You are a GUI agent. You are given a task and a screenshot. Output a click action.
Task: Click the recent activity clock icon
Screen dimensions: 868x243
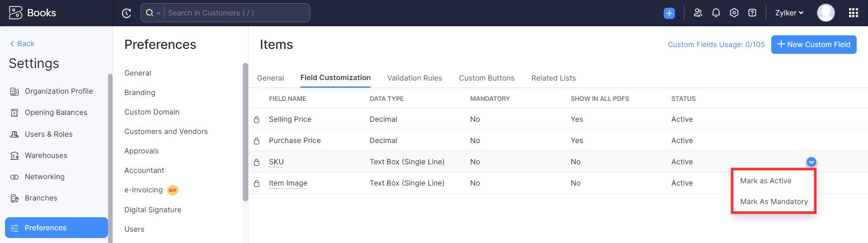[x=127, y=13]
